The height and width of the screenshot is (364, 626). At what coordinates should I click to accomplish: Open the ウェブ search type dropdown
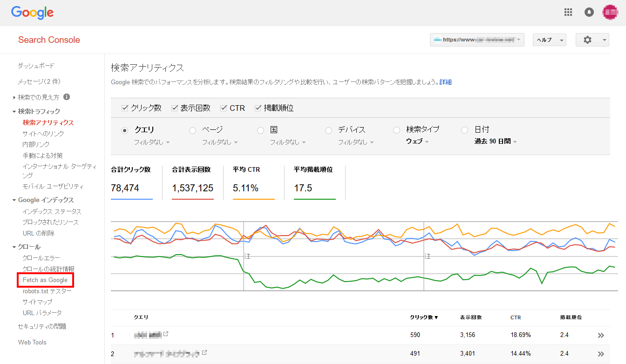[x=417, y=142]
